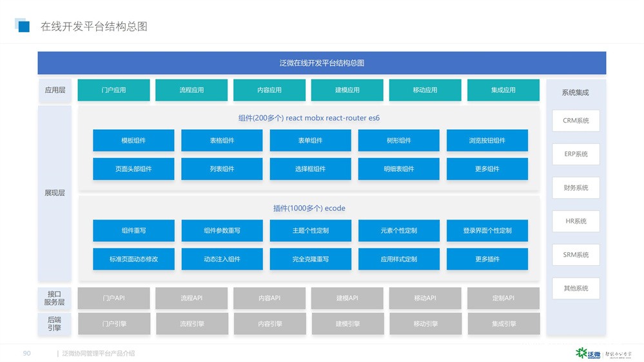Viewport: 644px width, 362px height.
Task: Click the 动态注入组件 block
Action: coord(222,259)
